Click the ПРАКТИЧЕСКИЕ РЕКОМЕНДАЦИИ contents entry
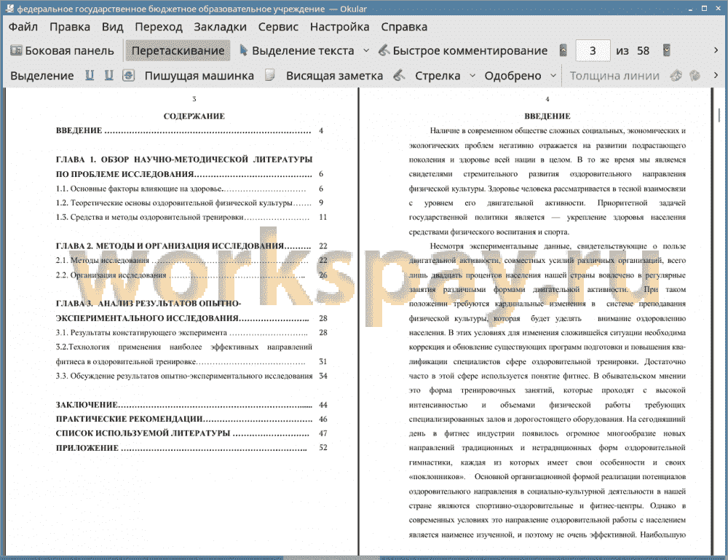Viewport: 728px width, 560px height. (x=191, y=419)
